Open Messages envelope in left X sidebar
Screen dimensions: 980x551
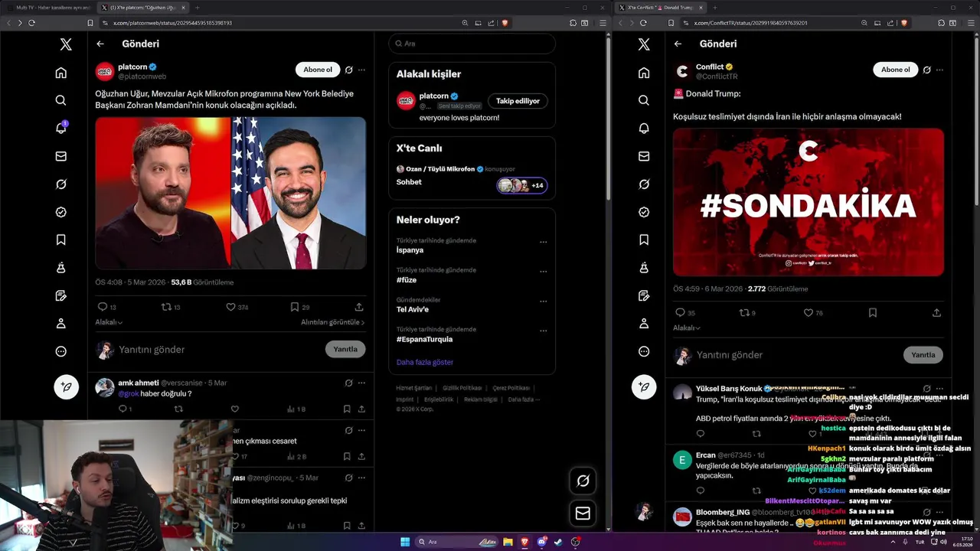point(60,156)
